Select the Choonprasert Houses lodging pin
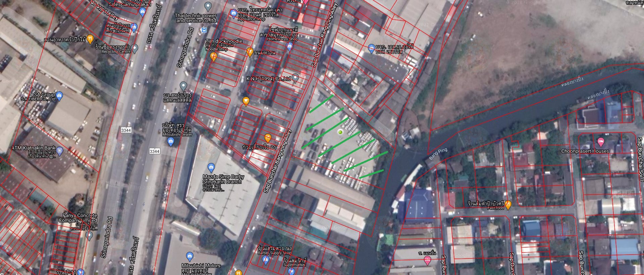644x275 pixels. coord(601,142)
